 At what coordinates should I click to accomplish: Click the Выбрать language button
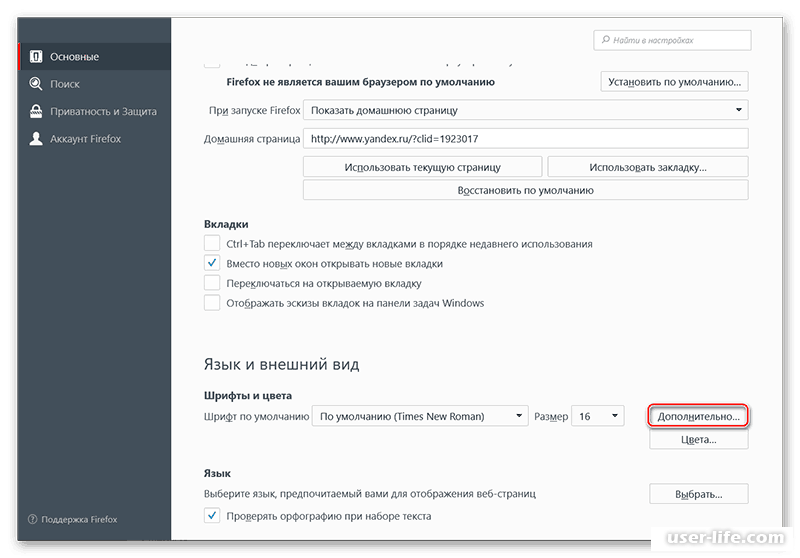[x=698, y=494]
